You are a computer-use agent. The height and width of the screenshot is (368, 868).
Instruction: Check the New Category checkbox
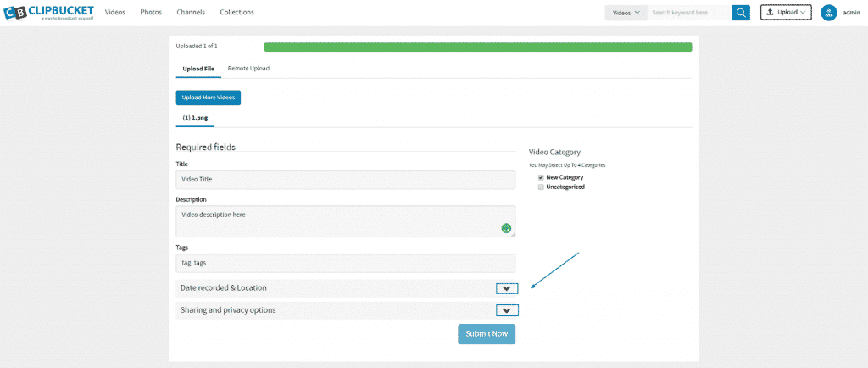pyautogui.click(x=541, y=177)
